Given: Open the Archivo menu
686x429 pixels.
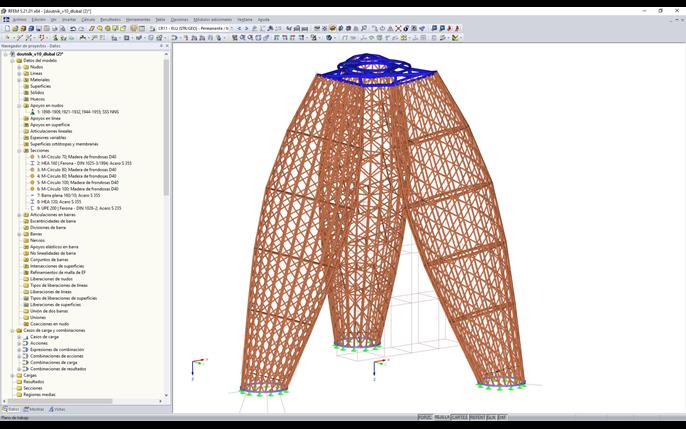Looking at the screenshot, I should click(19, 20).
